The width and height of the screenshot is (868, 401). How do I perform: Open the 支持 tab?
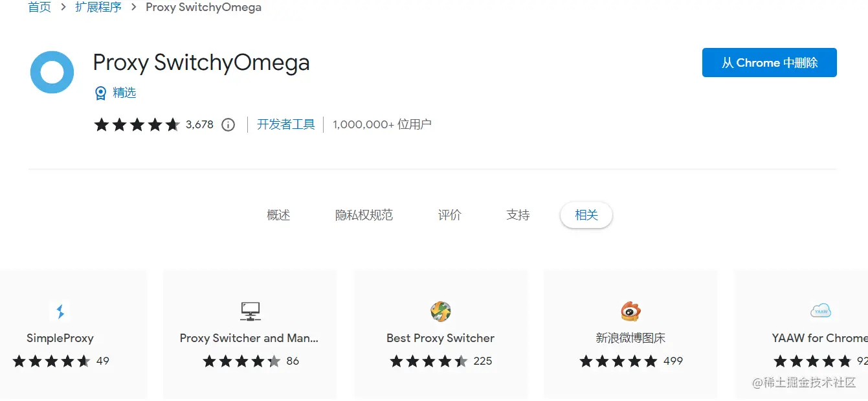[x=517, y=215]
